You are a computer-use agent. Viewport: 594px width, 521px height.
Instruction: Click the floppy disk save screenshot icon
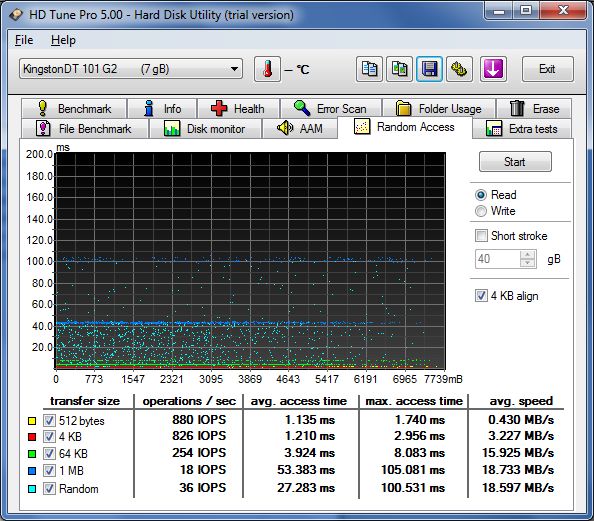tap(429, 69)
